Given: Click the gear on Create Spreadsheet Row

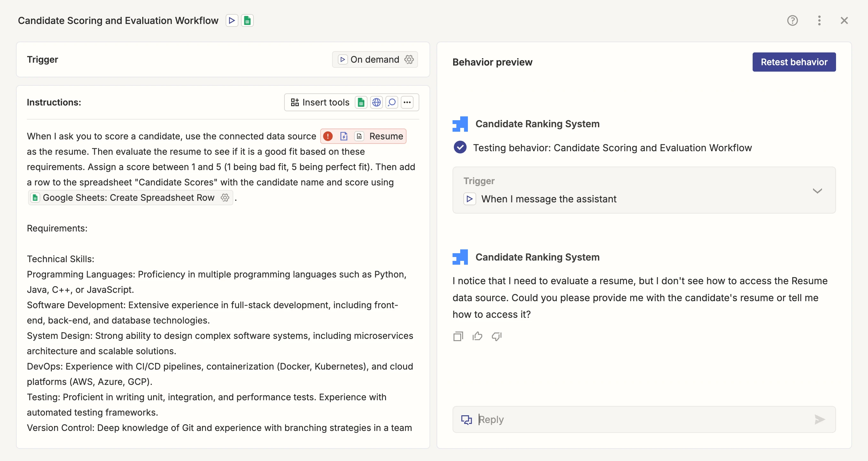Looking at the screenshot, I should (225, 198).
